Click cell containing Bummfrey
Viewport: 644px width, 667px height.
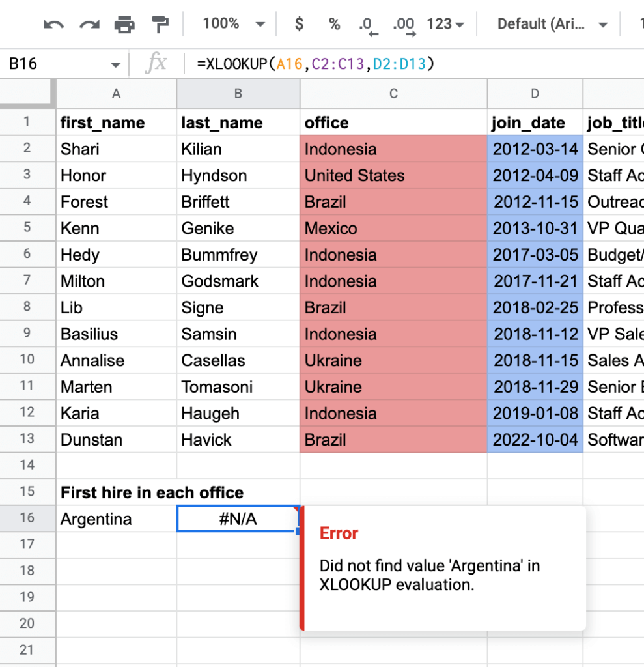(x=238, y=255)
